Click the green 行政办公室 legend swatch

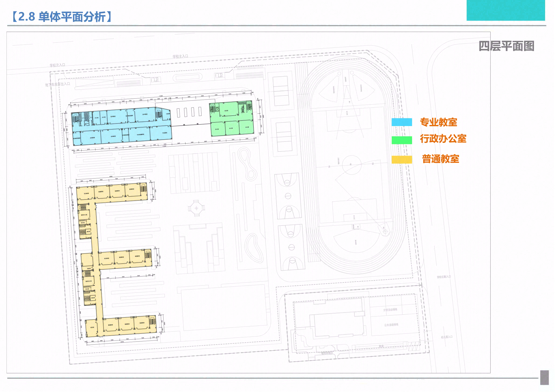click(402, 140)
